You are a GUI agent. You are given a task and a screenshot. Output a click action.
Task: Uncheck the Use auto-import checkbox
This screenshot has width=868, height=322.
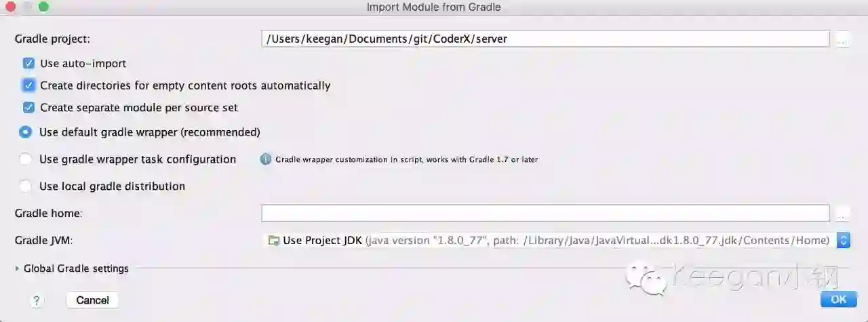pyautogui.click(x=28, y=64)
